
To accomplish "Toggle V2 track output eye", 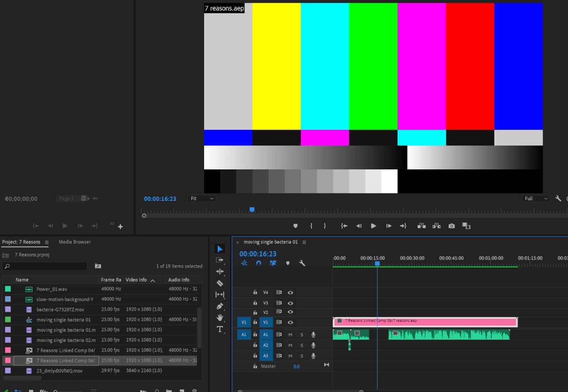I will [290, 312].
